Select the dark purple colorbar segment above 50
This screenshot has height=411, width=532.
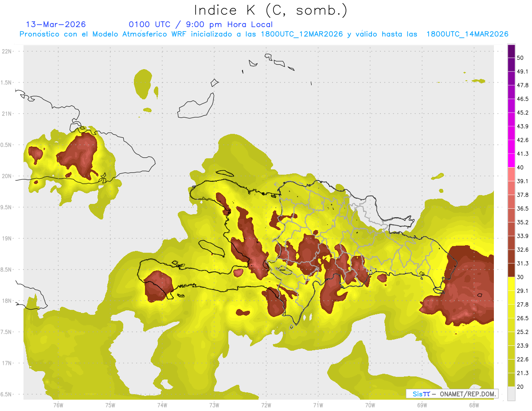512,51
